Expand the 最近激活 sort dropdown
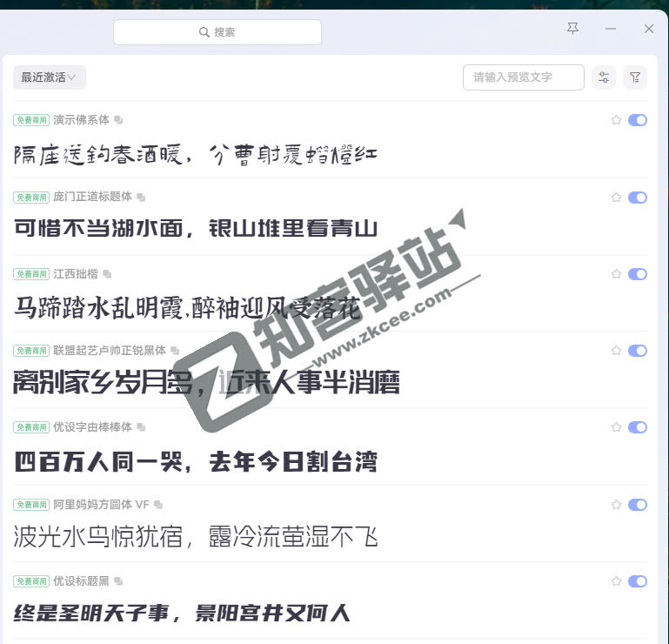 coord(49,77)
